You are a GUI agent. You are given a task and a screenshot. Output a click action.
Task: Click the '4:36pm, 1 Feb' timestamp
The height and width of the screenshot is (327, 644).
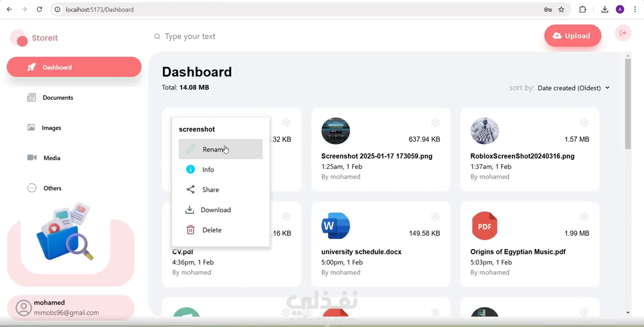coord(193,262)
